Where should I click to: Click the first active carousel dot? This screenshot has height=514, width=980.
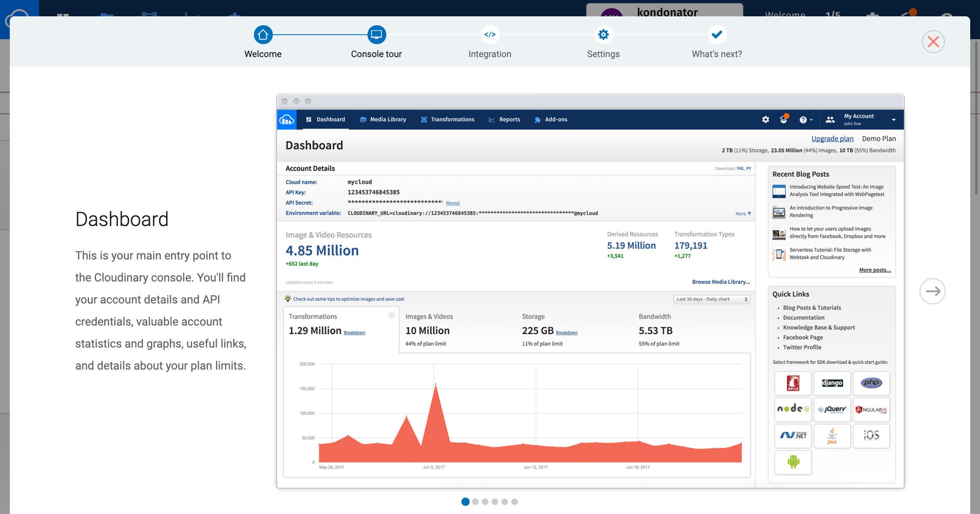(465, 502)
